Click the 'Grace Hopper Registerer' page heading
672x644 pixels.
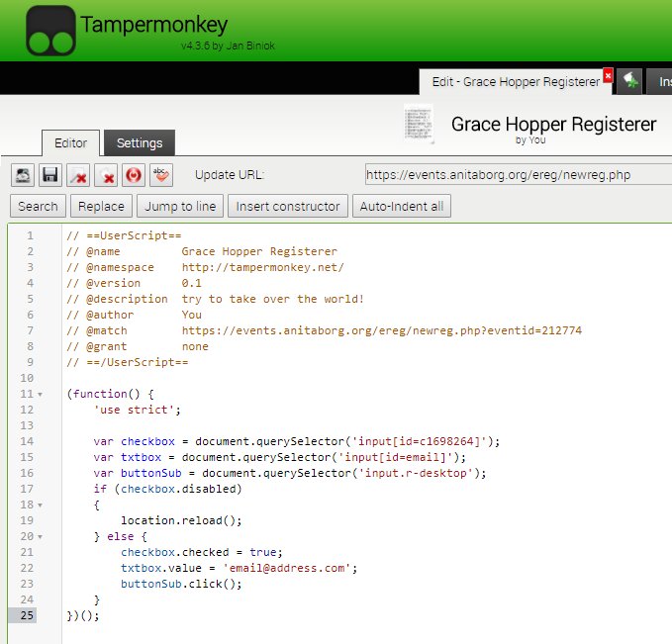pyautogui.click(x=553, y=125)
